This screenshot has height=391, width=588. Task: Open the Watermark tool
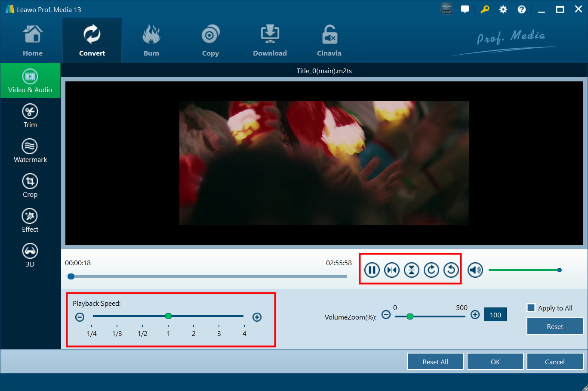click(30, 151)
